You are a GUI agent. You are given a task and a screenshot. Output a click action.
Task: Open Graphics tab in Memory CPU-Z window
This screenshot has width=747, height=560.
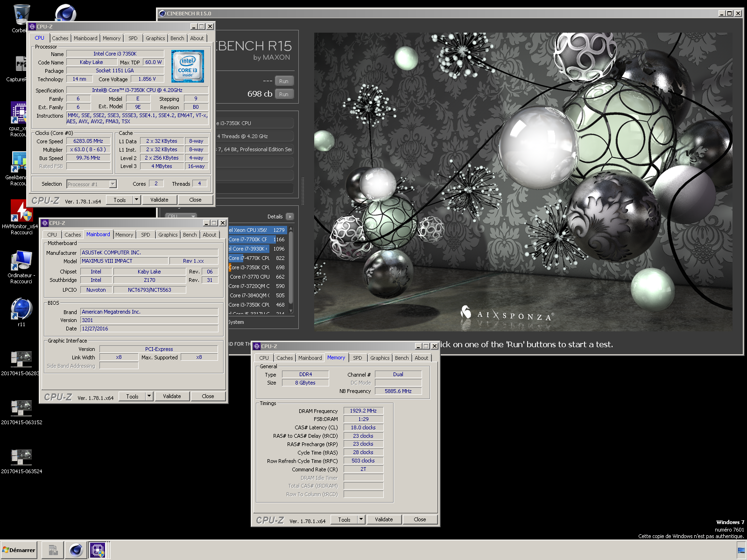click(380, 358)
